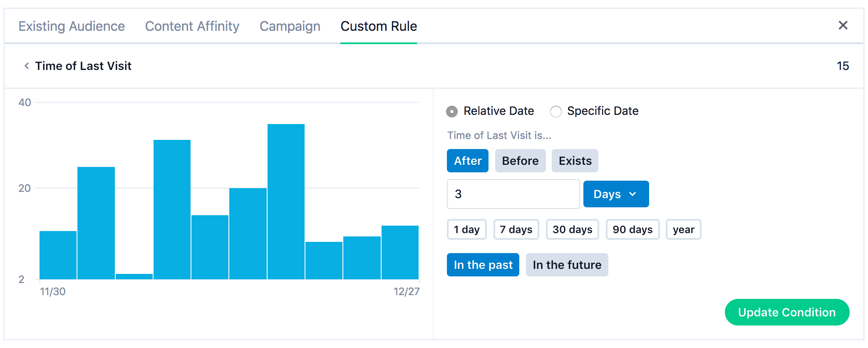Select the Specific Date radio option
Viewport: 868px width, 348px height.
click(556, 111)
